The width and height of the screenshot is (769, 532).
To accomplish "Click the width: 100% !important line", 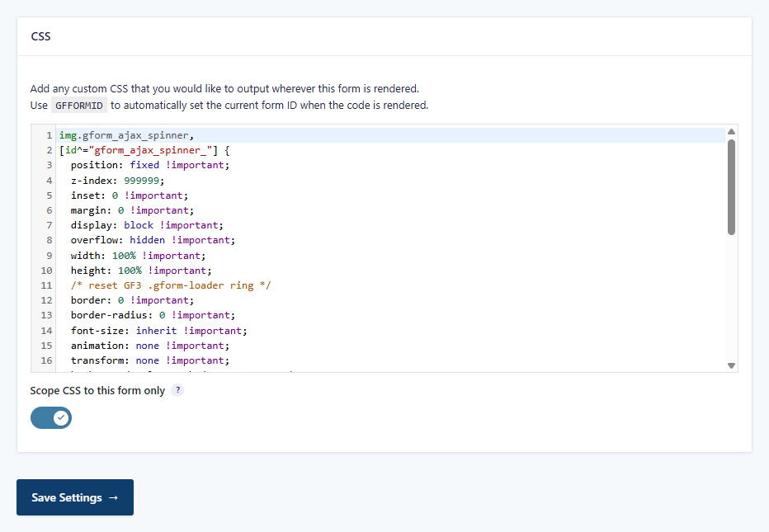I will pyautogui.click(x=138, y=256).
